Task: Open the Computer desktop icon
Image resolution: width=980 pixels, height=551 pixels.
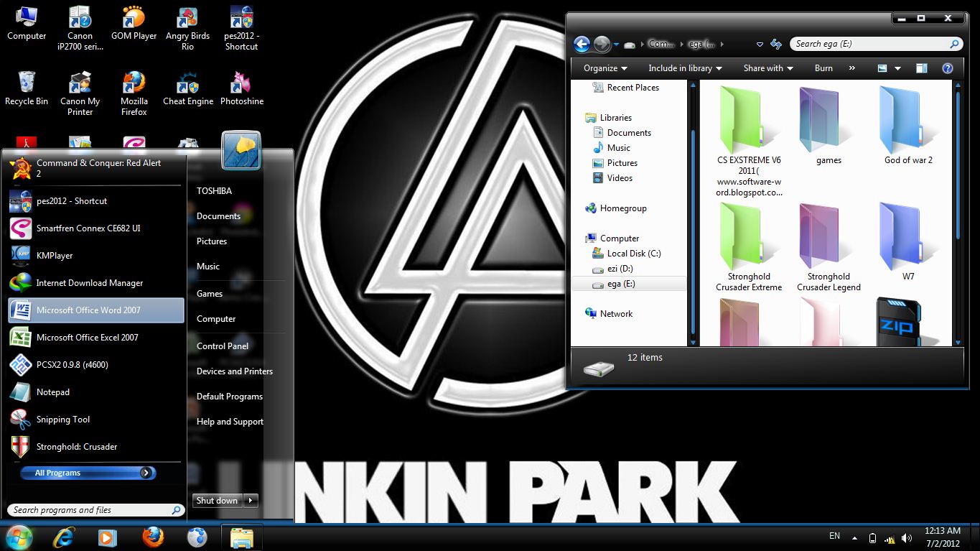Action: click(x=27, y=23)
